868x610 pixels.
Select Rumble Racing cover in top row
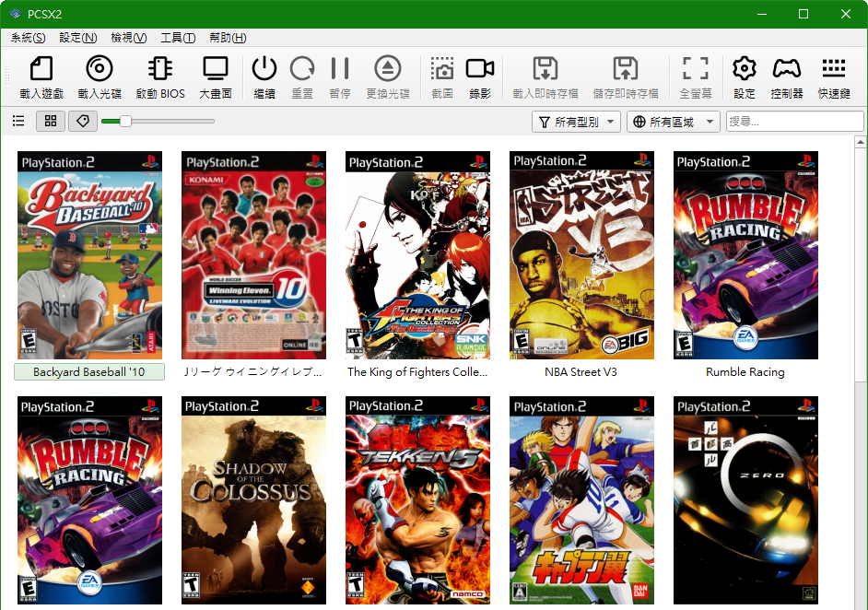[745, 255]
